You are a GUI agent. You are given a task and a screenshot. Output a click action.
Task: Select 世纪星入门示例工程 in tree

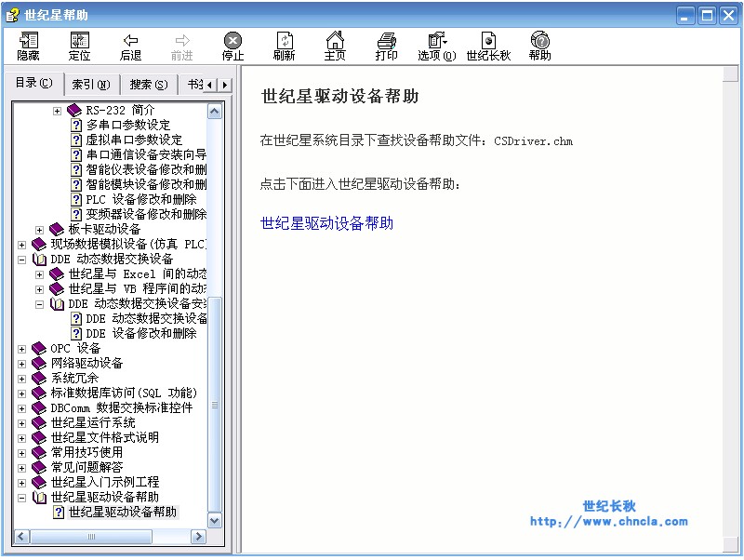[105, 482]
